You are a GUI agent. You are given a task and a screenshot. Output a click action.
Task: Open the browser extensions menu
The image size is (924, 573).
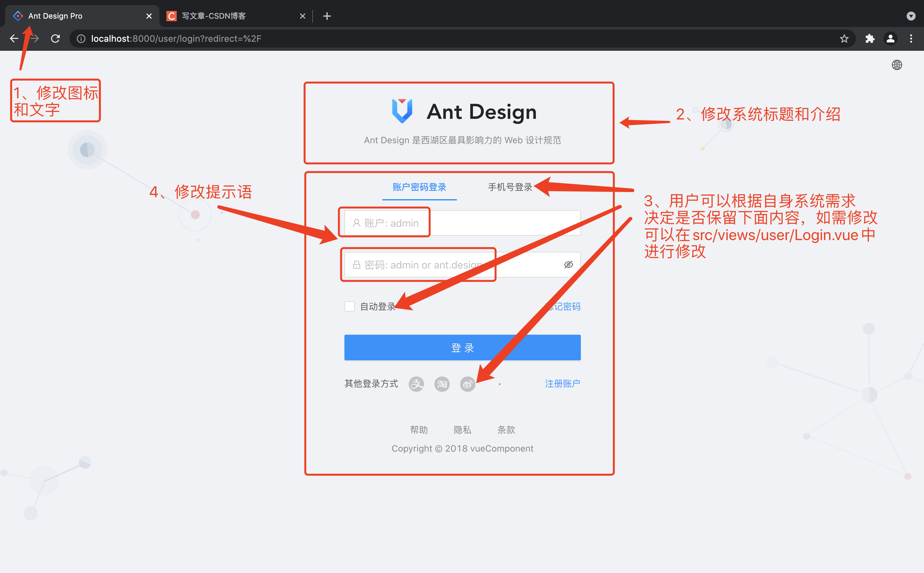click(x=870, y=38)
